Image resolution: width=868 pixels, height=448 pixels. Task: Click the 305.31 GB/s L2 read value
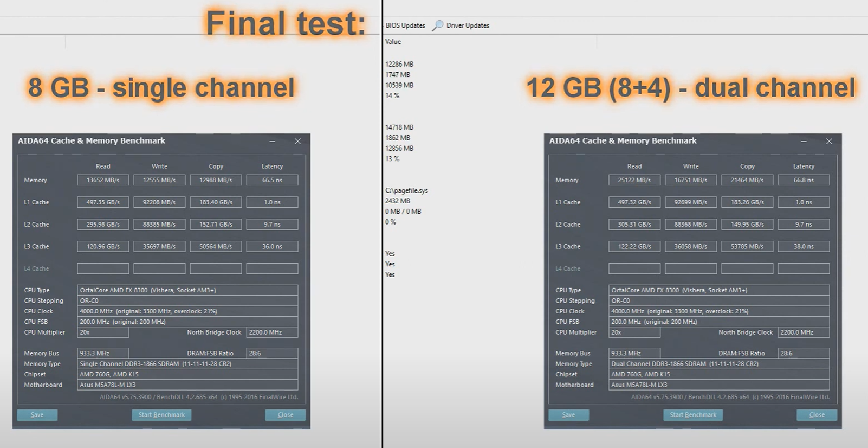pyautogui.click(x=634, y=225)
